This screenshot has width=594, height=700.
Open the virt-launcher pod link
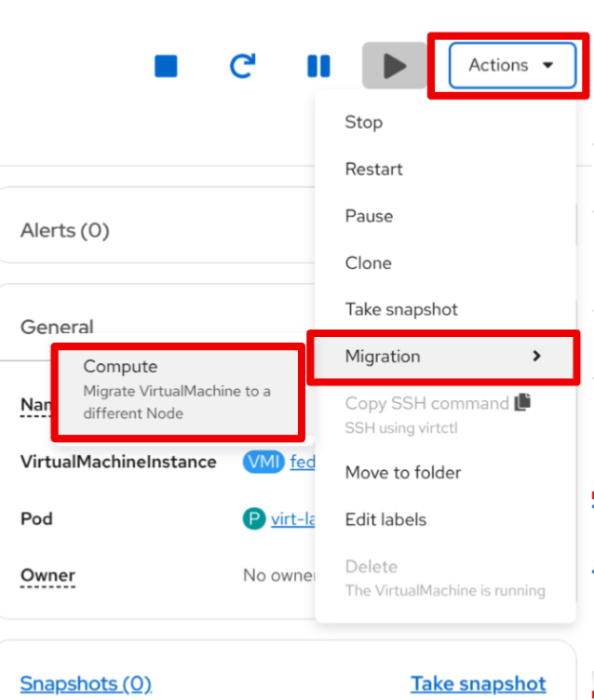292,518
